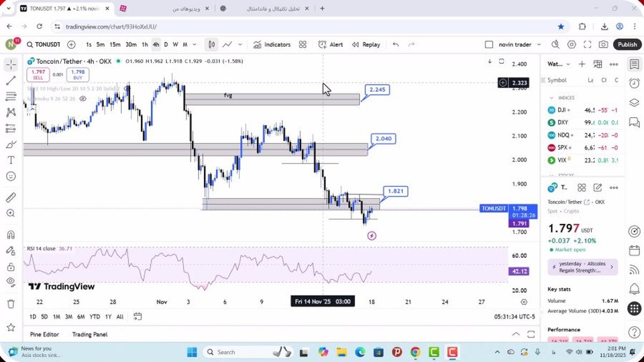Viewport: 644px width, 362px height.
Task: Select the crosshair cursor tool
Action: point(11,65)
